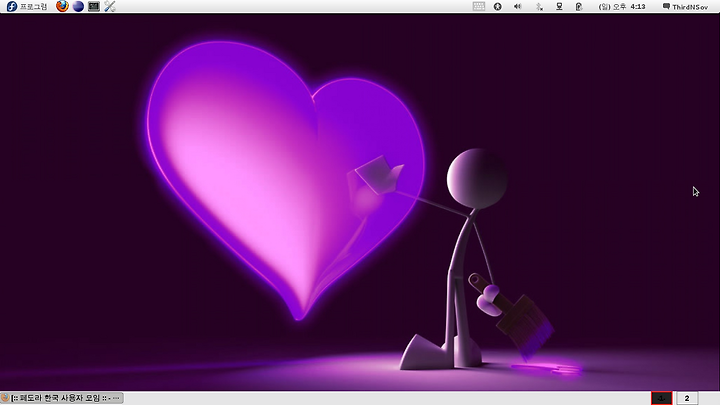Open the ThirdNSov user menu
The width and height of the screenshot is (720, 405).
[x=685, y=6]
